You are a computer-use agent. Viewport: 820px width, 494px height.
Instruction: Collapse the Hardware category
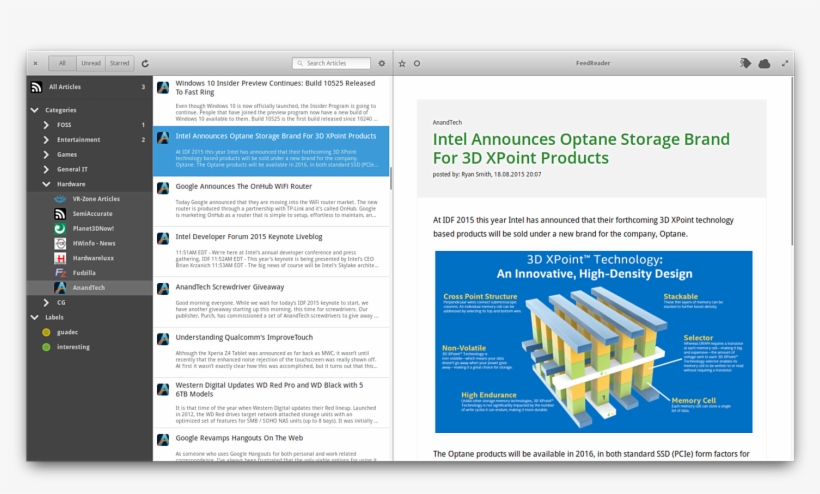point(46,184)
